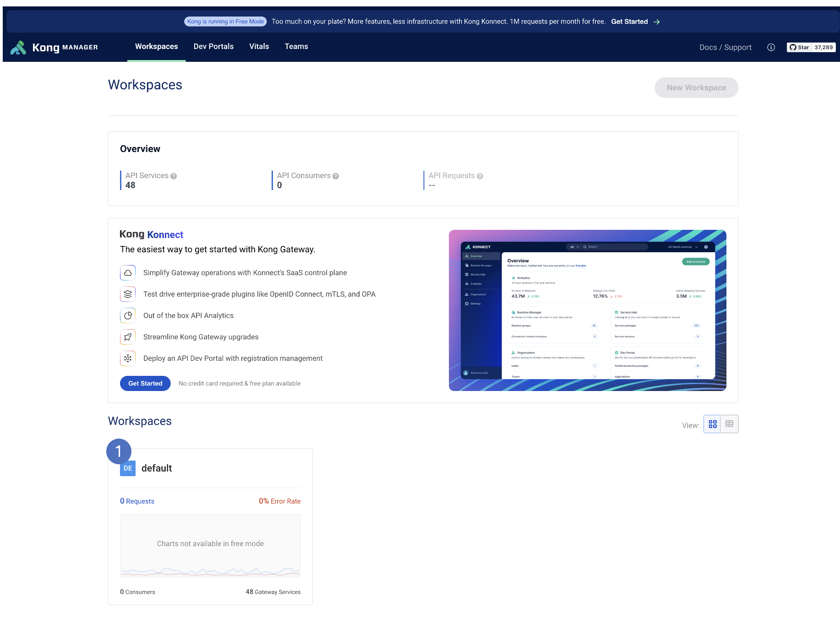Viewport: 840px width, 619px height.
Task: Click the cloud icon beside SaaS control plane
Action: pos(128,273)
